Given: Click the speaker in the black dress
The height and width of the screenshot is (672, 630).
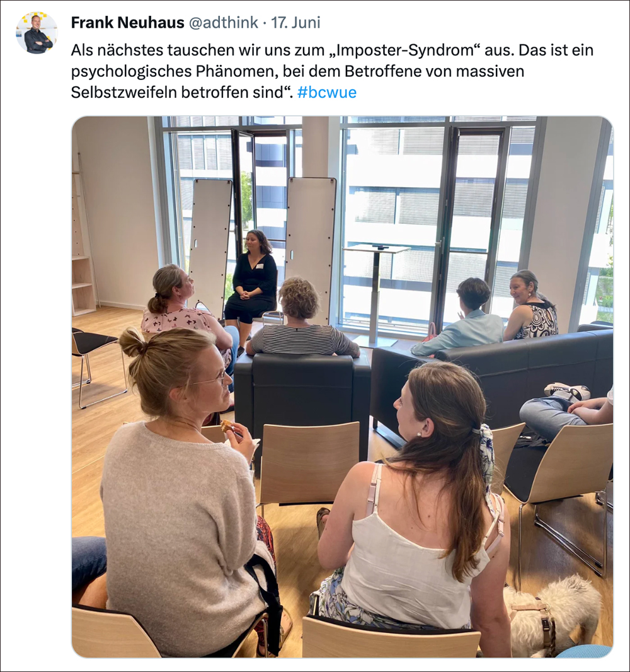Looking at the screenshot, I should tap(251, 279).
